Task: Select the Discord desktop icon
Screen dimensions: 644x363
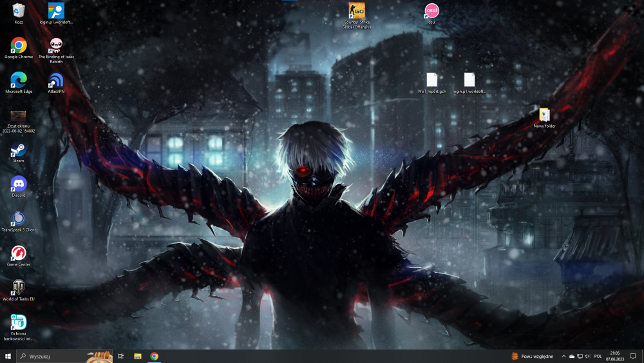Action: click(19, 187)
